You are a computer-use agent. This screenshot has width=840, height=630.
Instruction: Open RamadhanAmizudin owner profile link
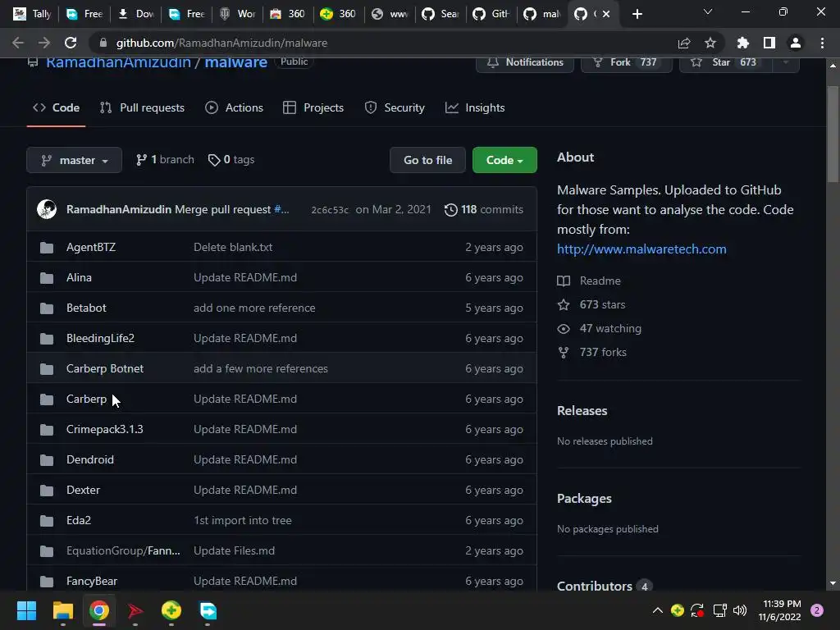coord(118,62)
